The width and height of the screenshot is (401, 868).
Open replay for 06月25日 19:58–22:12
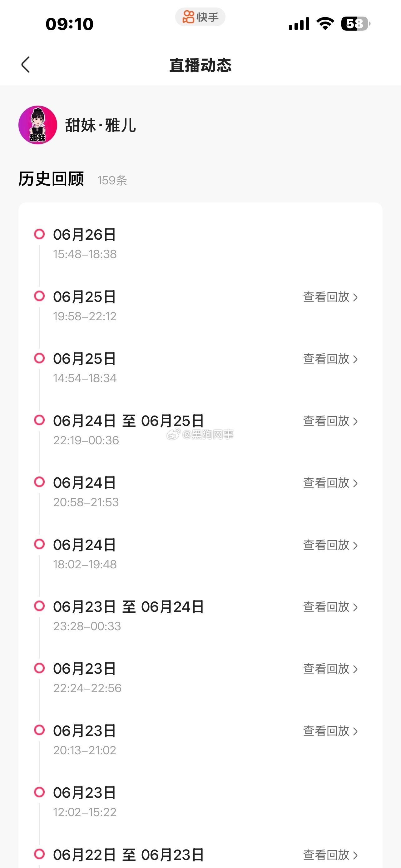pos(330,297)
